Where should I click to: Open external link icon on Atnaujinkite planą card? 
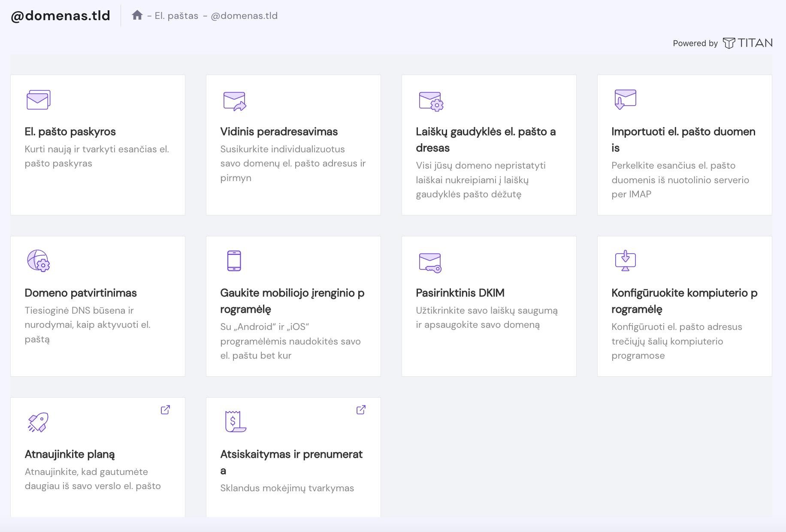(165, 410)
